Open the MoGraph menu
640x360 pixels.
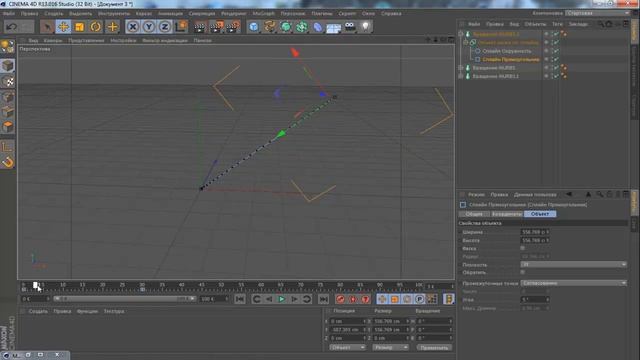click(264, 13)
